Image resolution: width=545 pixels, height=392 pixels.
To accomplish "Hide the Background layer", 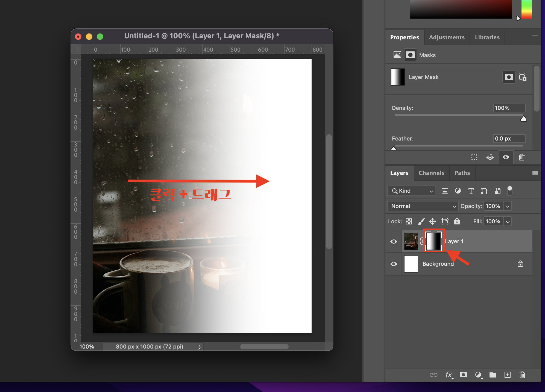I will pyautogui.click(x=394, y=264).
